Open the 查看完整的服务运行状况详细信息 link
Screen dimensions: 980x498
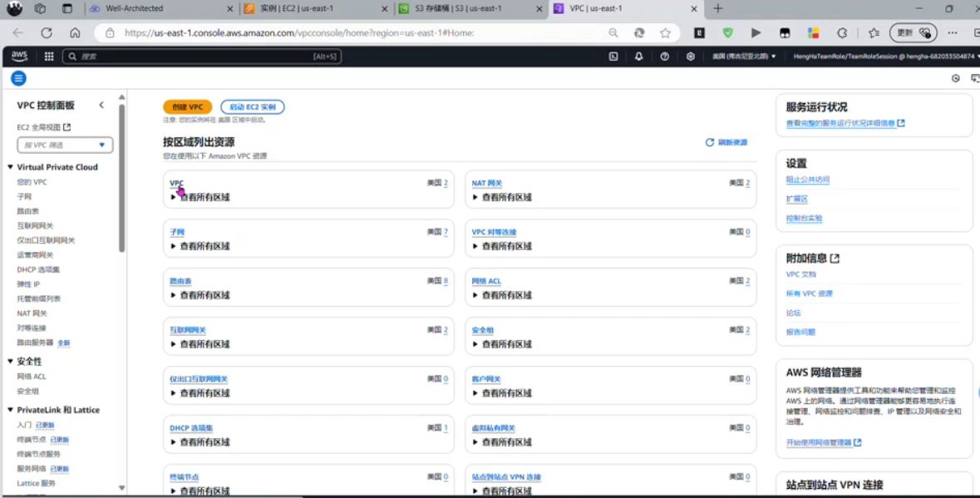pyautogui.click(x=845, y=123)
